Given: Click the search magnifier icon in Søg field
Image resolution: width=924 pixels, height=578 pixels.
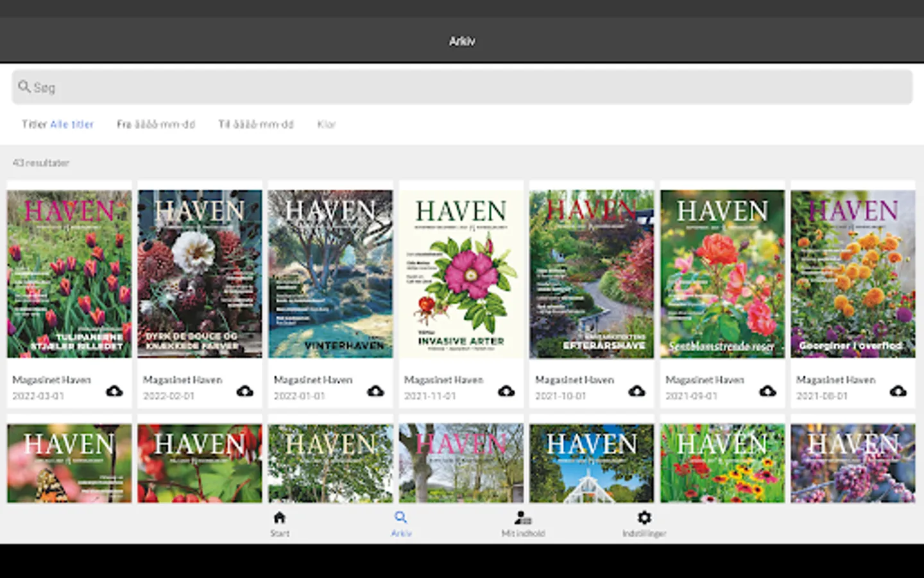Looking at the screenshot, I should [x=24, y=86].
